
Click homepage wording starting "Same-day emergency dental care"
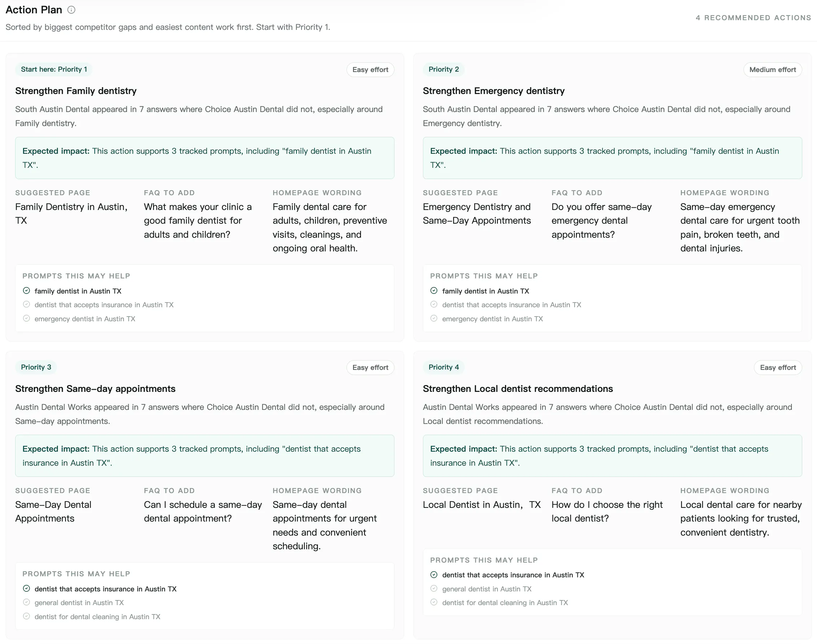pos(740,228)
